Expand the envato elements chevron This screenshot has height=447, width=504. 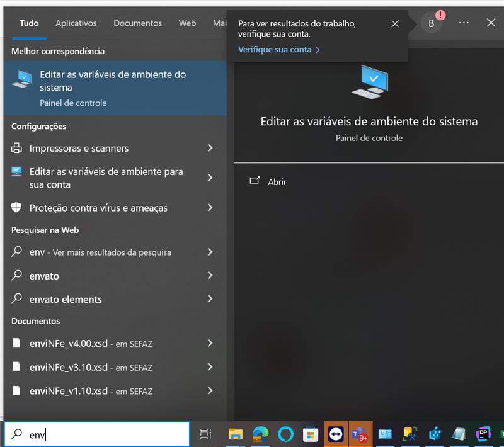[x=210, y=299]
